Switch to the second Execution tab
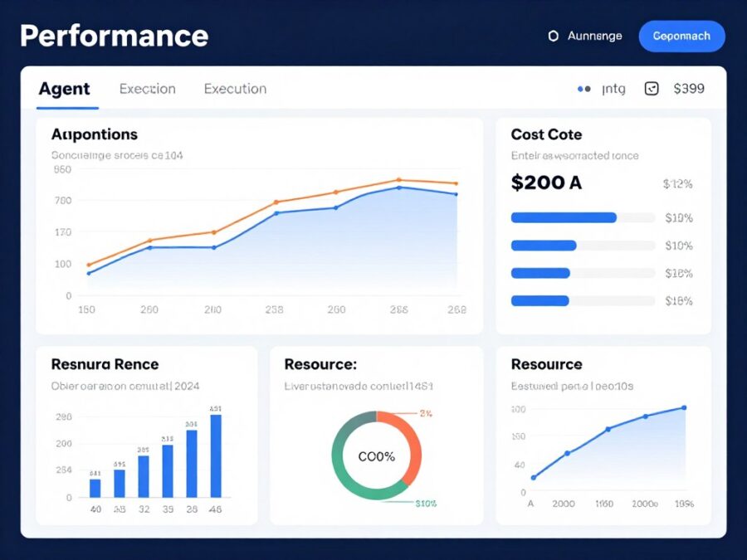Screen dimensions: 747x560 [x=235, y=88]
